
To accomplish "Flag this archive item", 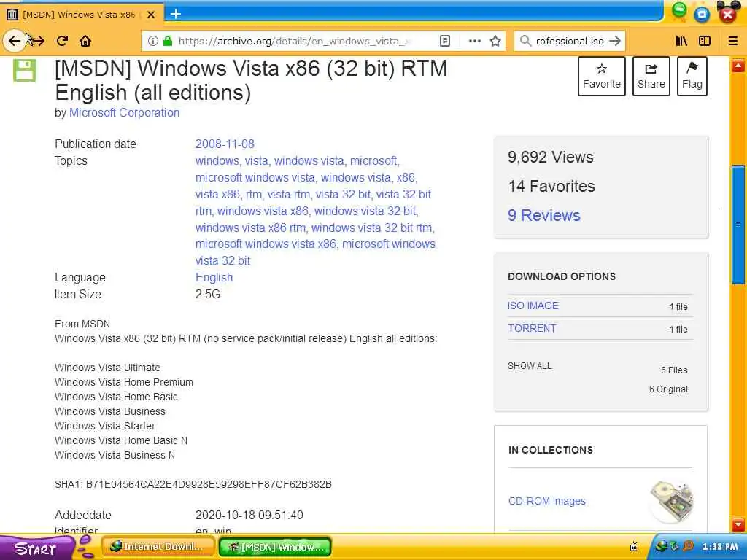I will coord(692,76).
